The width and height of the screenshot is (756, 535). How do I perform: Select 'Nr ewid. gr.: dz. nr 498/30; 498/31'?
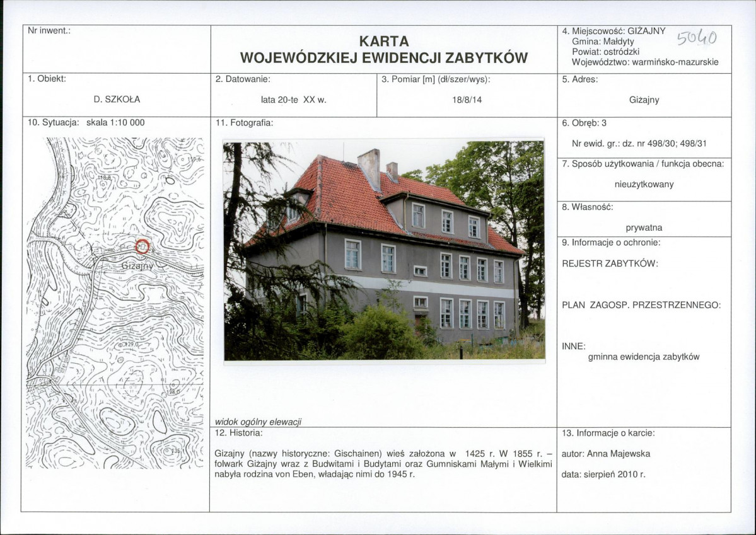click(x=639, y=144)
